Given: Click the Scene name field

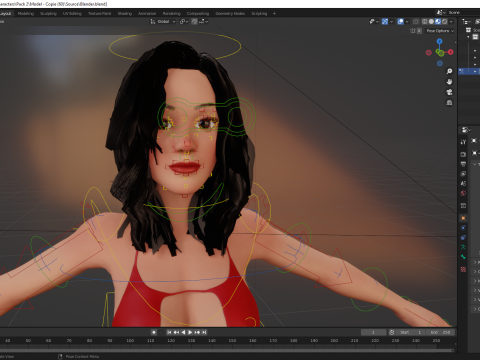Looking at the screenshot, I should point(463,12).
